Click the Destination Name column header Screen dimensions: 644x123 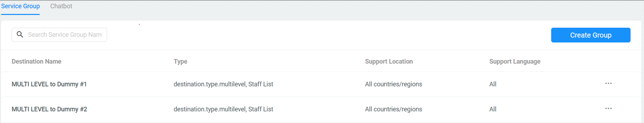point(36,62)
